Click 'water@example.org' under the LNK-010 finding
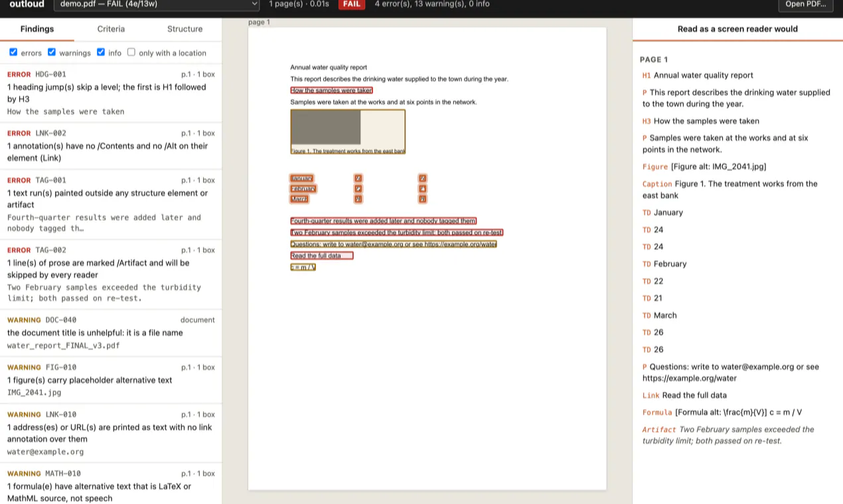 click(46, 452)
